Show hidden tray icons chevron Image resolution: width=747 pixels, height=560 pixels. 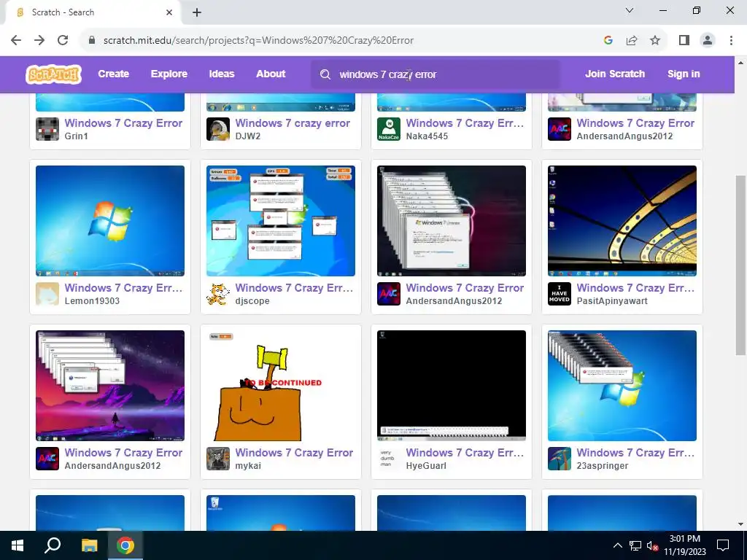click(617, 545)
